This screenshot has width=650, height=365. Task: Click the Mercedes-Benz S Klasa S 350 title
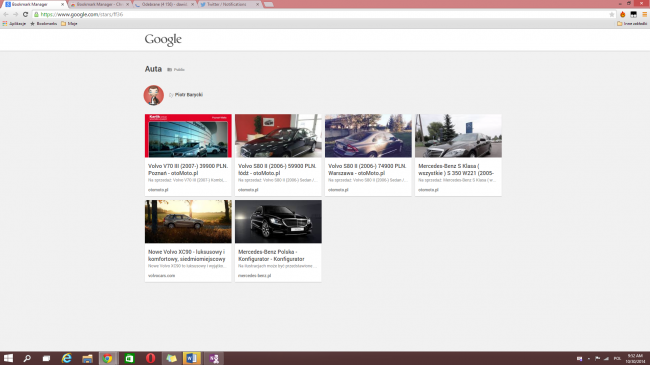click(456, 169)
